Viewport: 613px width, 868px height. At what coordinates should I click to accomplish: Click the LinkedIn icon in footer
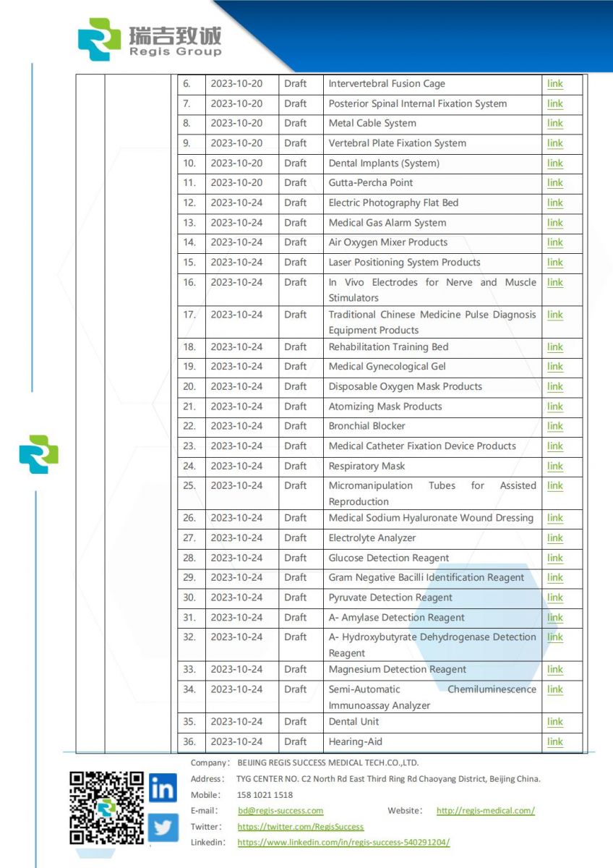click(x=163, y=788)
